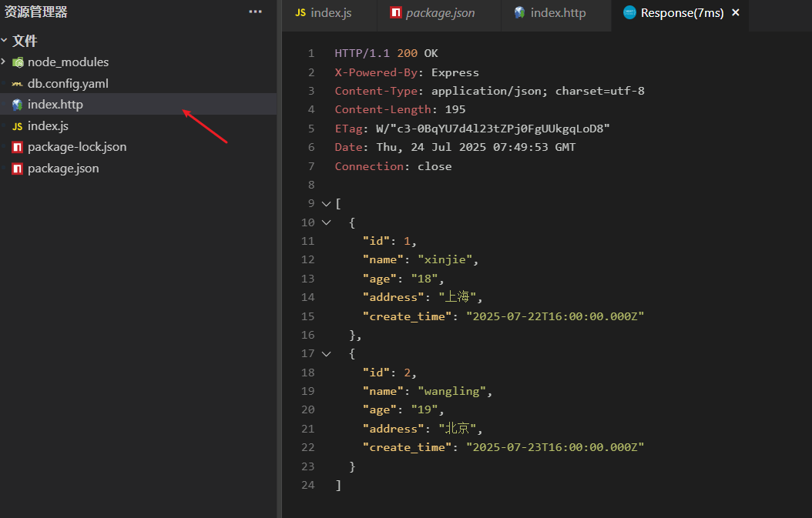812x518 pixels.
Task: Fold the JSON array at line 9
Action: (326, 204)
